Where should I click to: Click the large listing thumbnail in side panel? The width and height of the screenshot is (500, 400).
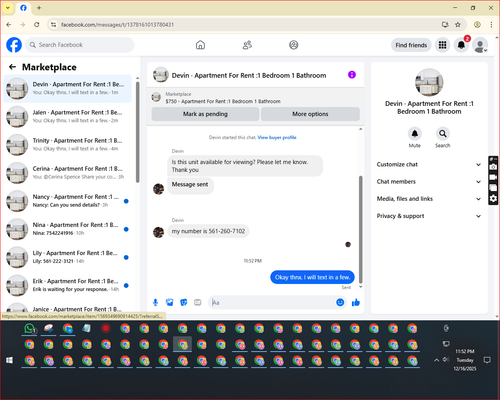[429, 82]
